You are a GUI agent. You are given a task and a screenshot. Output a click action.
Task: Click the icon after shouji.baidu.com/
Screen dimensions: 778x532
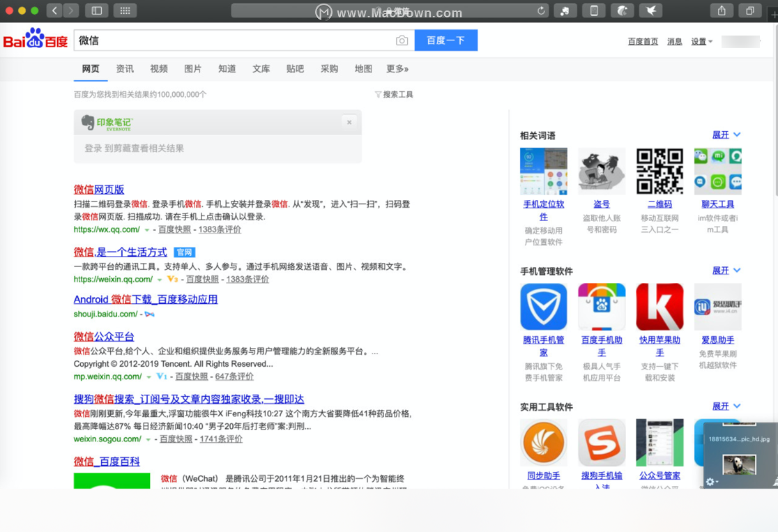point(149,314)
